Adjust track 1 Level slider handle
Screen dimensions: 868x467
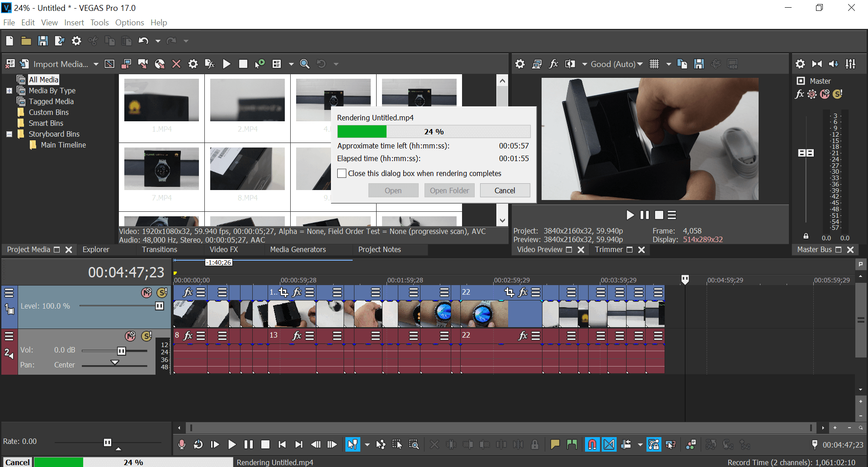(x=160, y=306)
